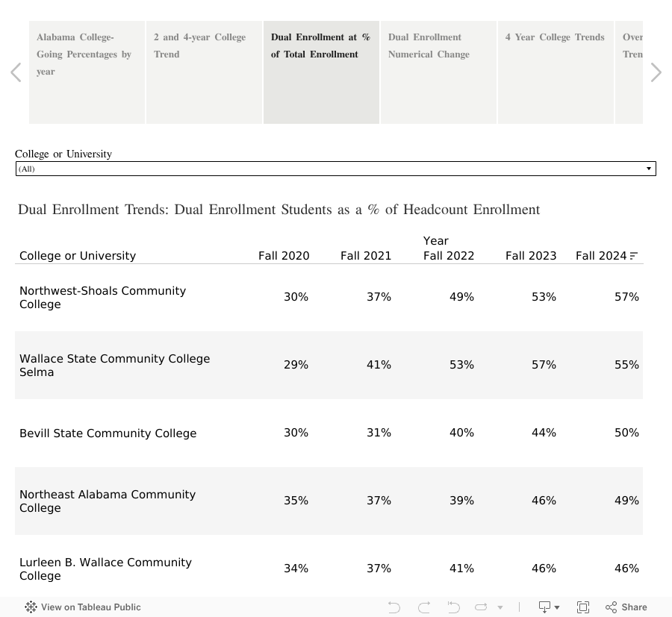This screenshot has width=672, height=617.
Task: Open the College or University dropdown
Action: 648,169
